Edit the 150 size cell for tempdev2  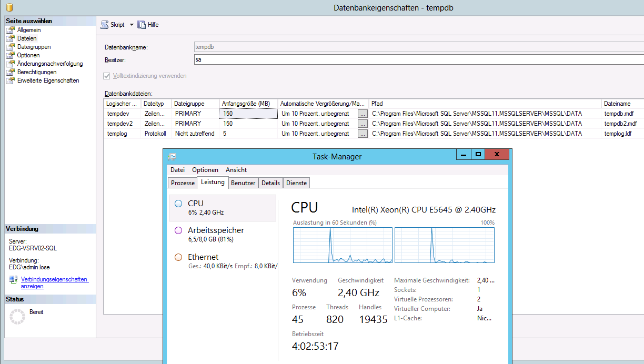(248, 124)
